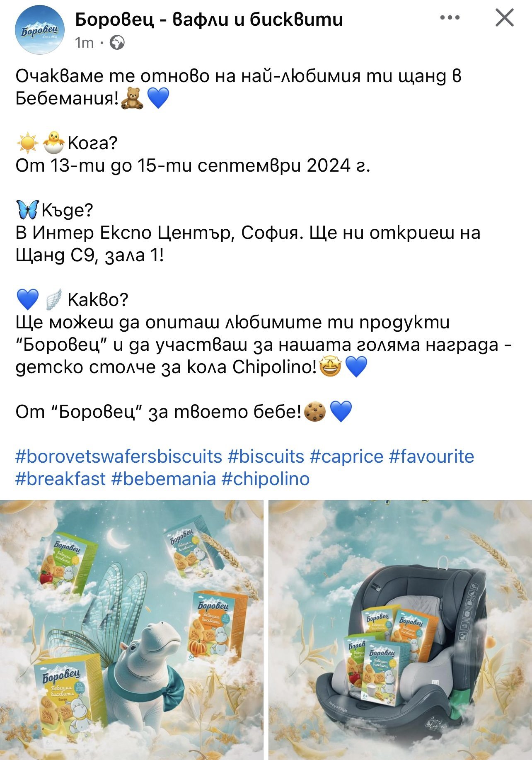Open the #breakfast hashtag

click(x=60, y=479)
